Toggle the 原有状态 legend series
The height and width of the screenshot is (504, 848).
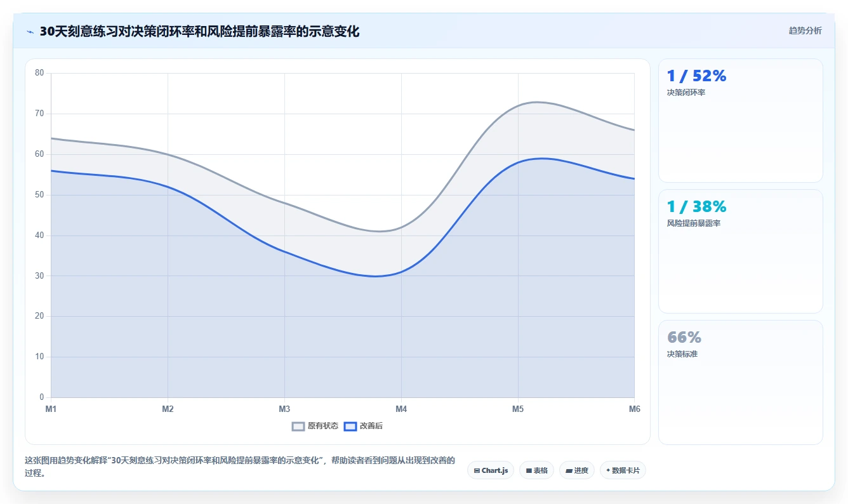[315, 426]
